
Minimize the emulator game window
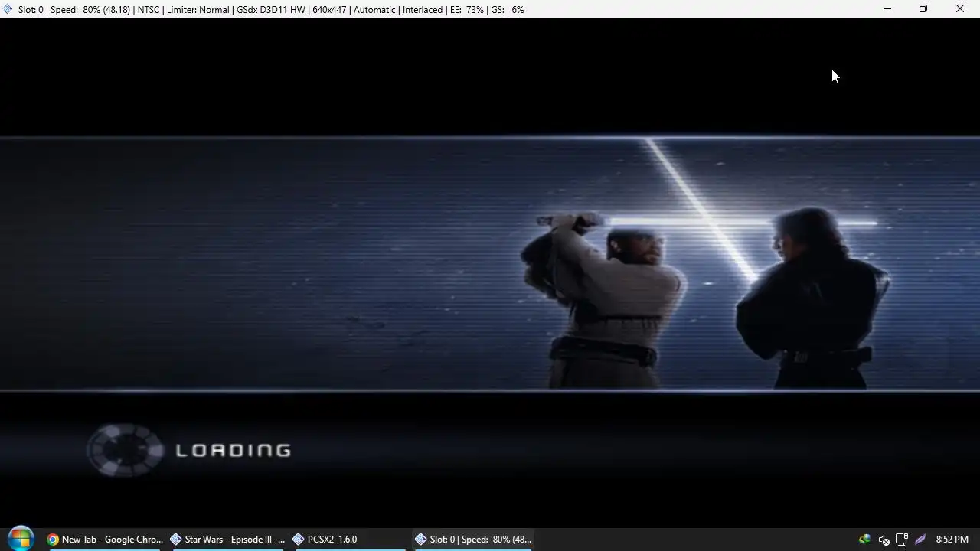887,9
